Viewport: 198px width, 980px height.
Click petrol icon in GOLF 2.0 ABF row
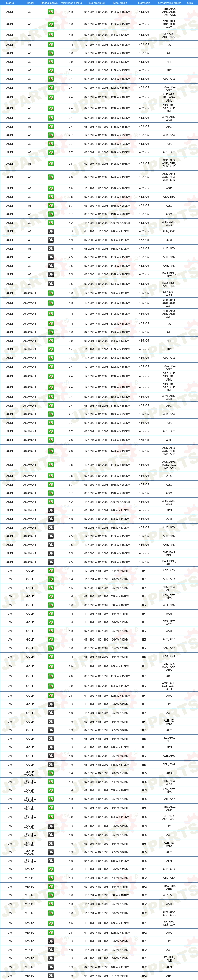point(51,676)
